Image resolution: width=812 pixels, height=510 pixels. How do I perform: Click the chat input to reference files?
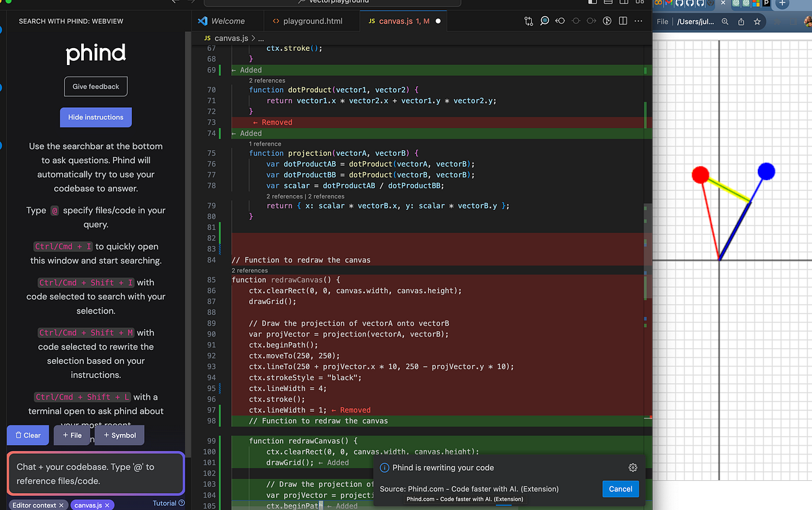pyautogui.click(x=95, y=472)
